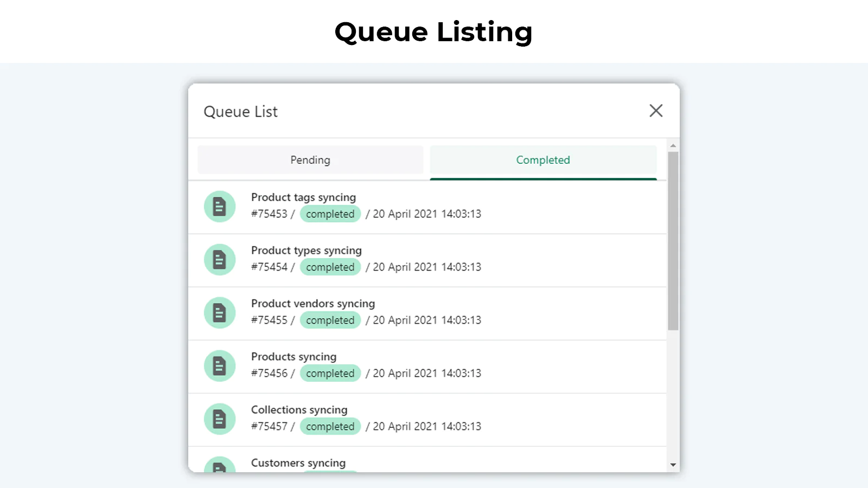Click the document icon beside Product tags syncing
Image resolution: width=868 pixels, height=488 pixels.
click(x=219, y=207)
